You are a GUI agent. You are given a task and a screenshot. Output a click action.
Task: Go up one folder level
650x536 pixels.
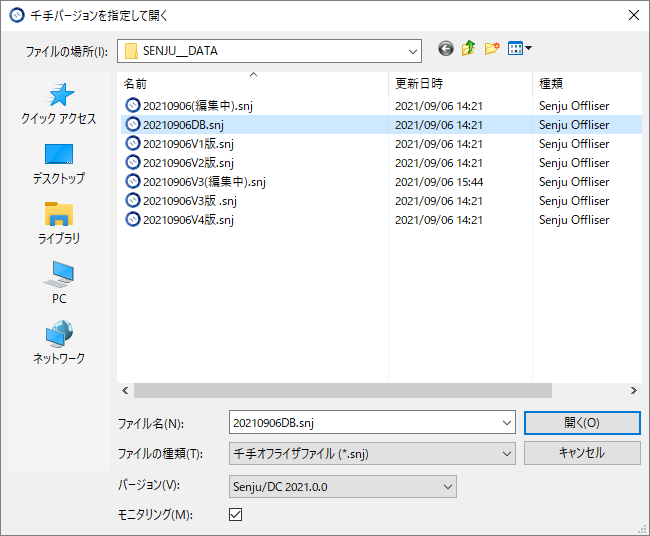[468, 49]
